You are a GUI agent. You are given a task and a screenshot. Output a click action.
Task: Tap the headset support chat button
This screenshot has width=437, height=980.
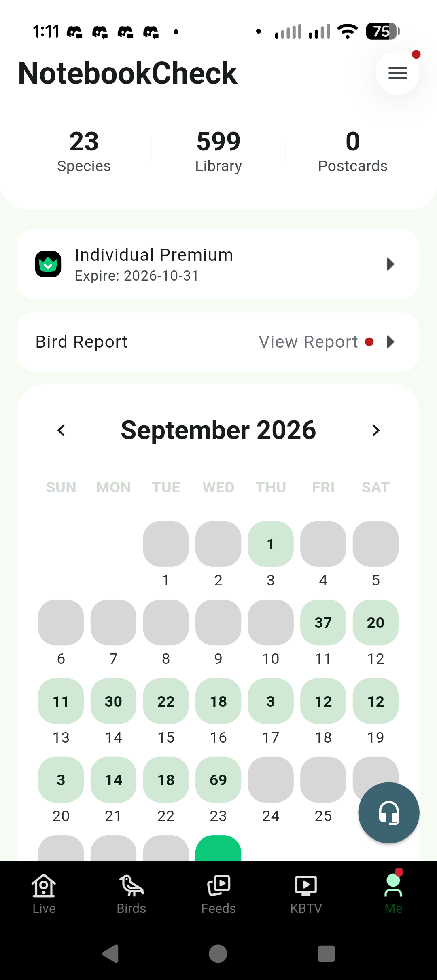(388, 813)
